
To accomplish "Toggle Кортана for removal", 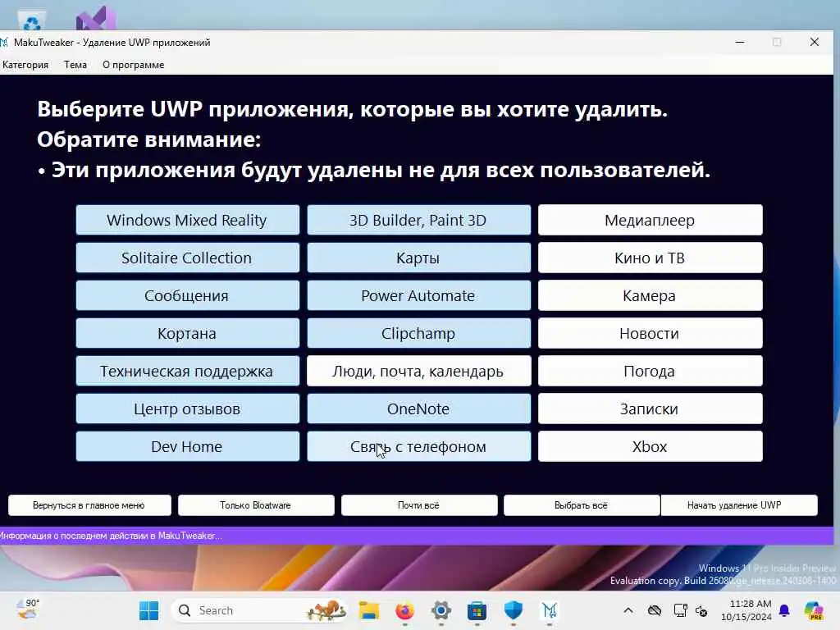I will pyautogui.click(x=188, y=333).
